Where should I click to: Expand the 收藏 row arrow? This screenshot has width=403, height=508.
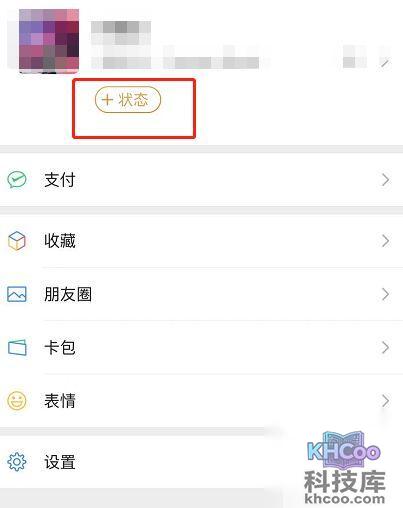tap(385, 241)
